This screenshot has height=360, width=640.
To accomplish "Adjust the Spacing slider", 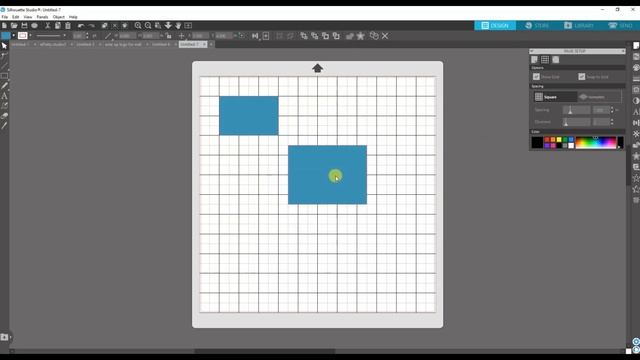I will tap(576, 110).
